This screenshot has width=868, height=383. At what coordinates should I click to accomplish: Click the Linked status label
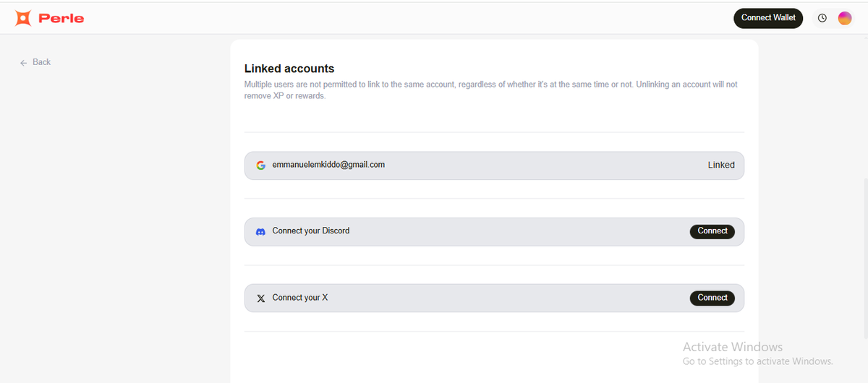pyautogui.click(x=721, y=165)
